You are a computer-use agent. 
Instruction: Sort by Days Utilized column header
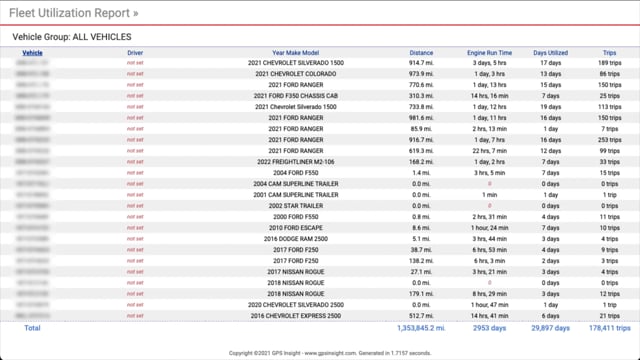pos(550,53)
